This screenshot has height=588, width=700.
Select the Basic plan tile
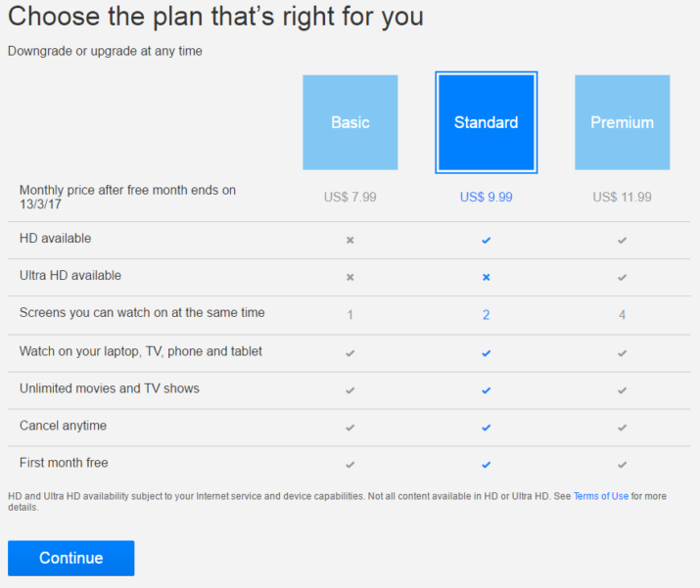(x=350, y=122)
